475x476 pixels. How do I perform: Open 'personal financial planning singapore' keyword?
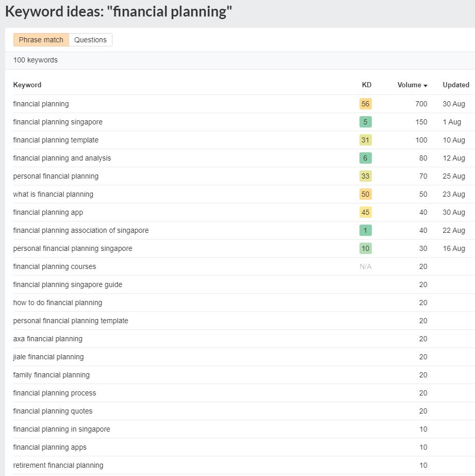(73, 248)
